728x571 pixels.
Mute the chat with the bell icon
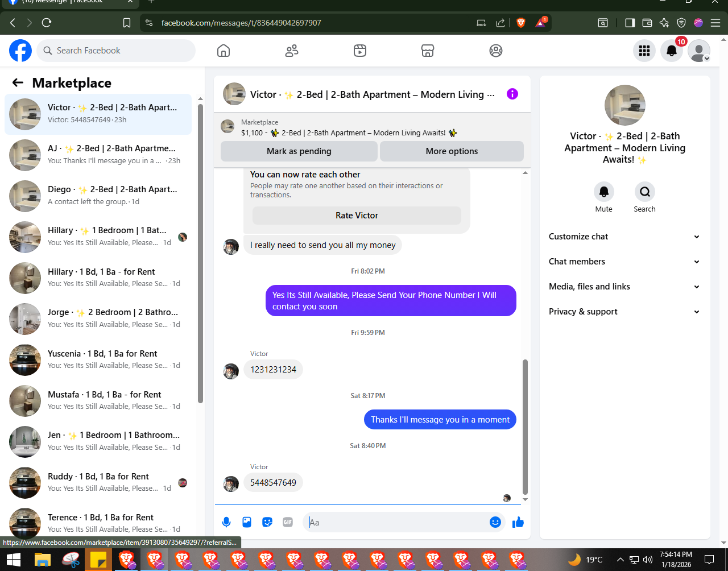[x=604, y=192]
